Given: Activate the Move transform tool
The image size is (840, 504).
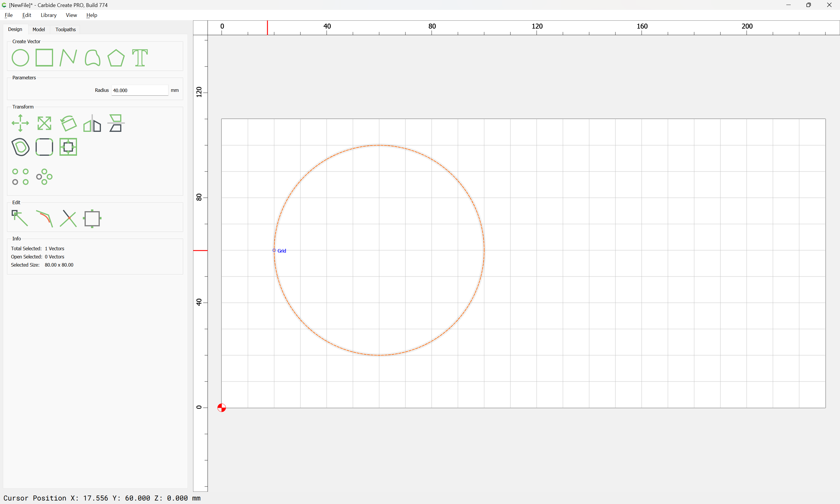Looking at the screenshot, I should [x=20, y=123].
